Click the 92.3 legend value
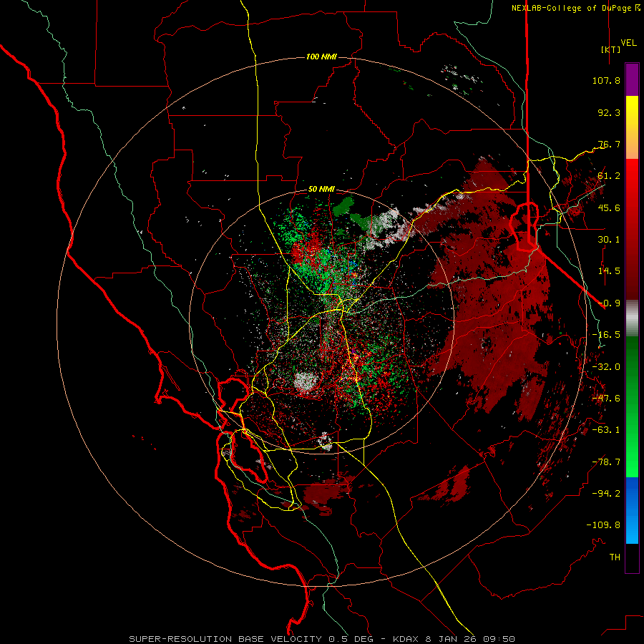 tap(609, 112)
